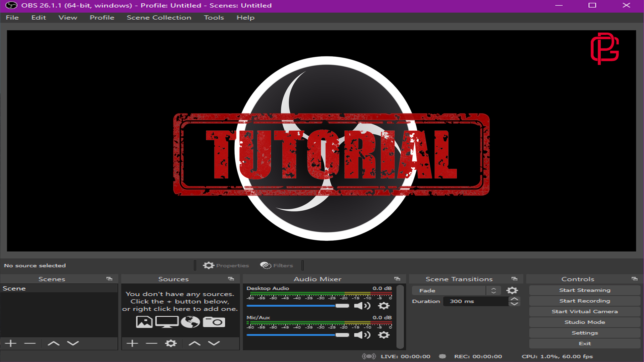
Task: Adjust the Fade transition duration stepper
Action: click(514, 301)
